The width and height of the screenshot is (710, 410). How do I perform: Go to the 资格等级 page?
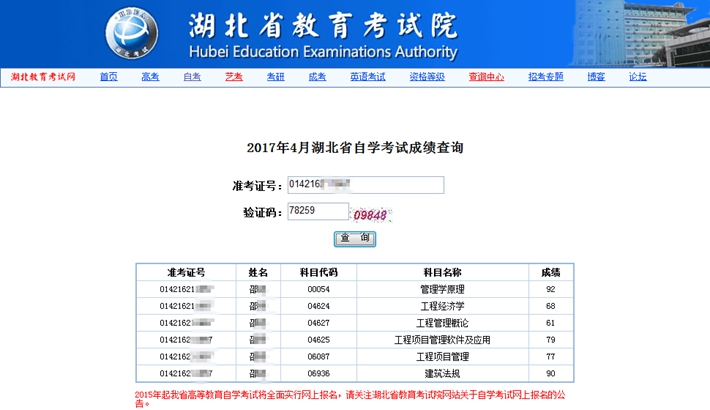point(427,77)
